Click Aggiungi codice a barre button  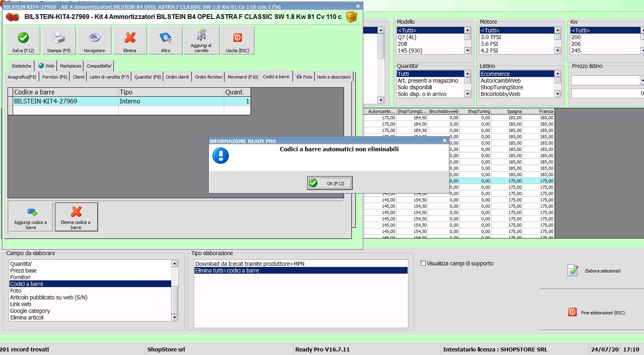point(31,217)
